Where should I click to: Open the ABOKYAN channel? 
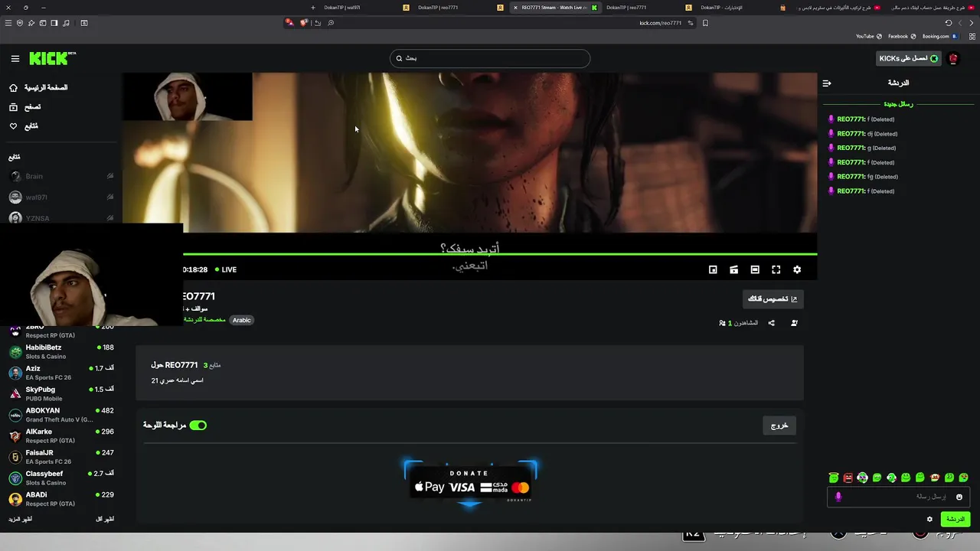pyautogui.click(x=60, y=415)
